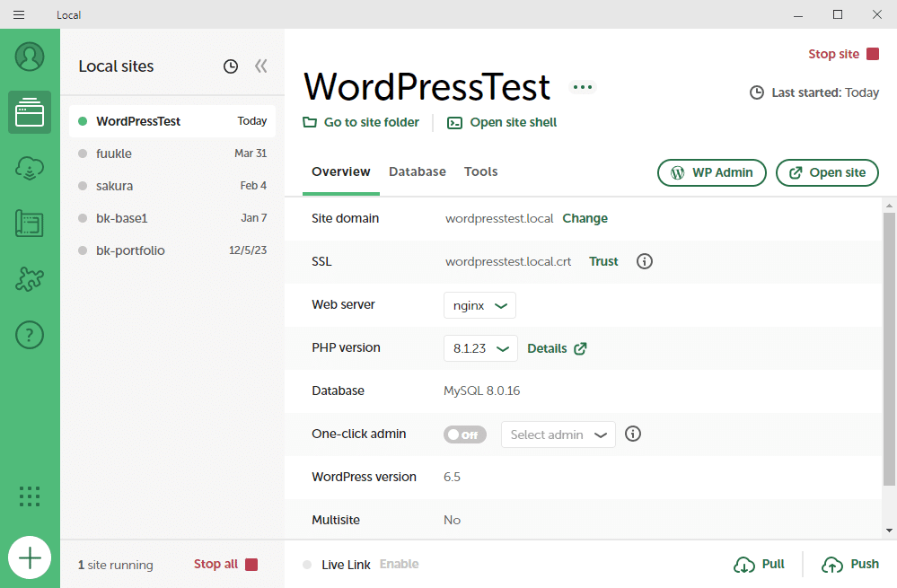
Task: Maximize the Local window
Action: 838,14
